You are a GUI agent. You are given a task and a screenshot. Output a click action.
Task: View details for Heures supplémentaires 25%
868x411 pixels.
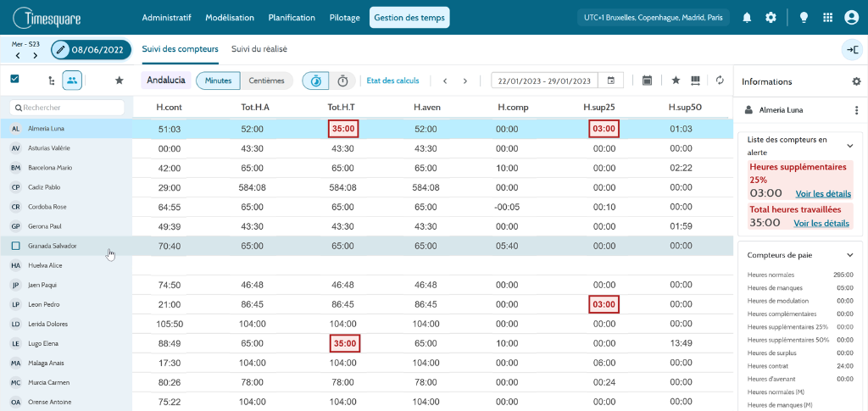coord(823,193)
